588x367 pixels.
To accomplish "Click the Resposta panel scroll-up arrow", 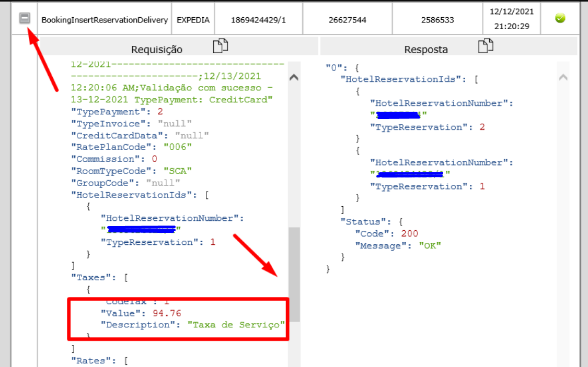I will click(563, 77).
